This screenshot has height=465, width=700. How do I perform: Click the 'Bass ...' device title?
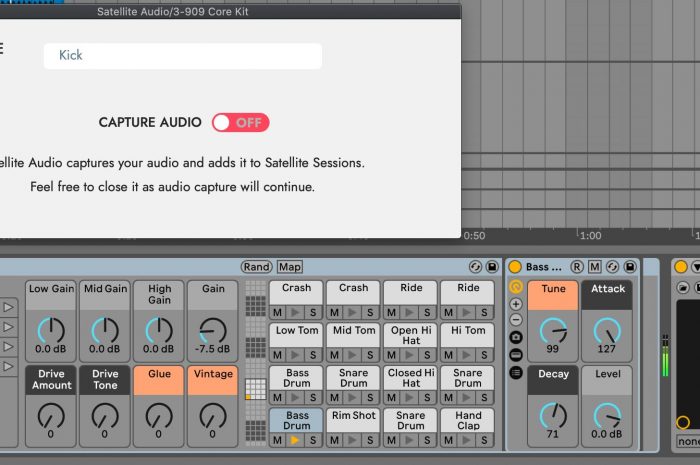point(544,267)
